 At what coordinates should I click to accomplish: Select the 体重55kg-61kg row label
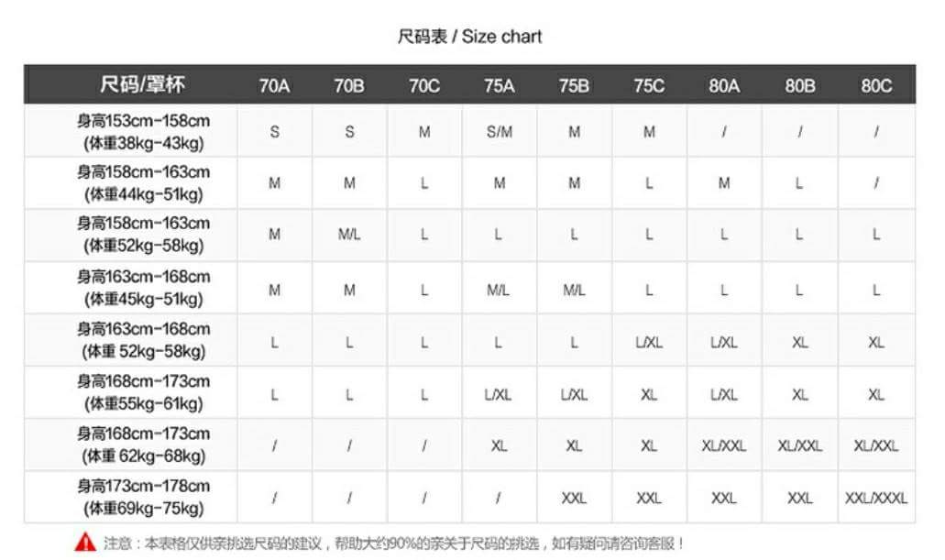click(143, 404)
